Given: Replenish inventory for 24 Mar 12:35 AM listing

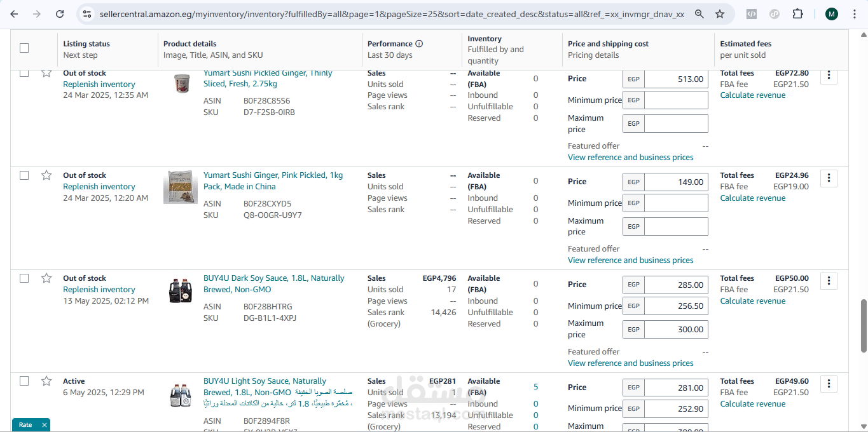Looking at the screenshot, I should point(99,84).
